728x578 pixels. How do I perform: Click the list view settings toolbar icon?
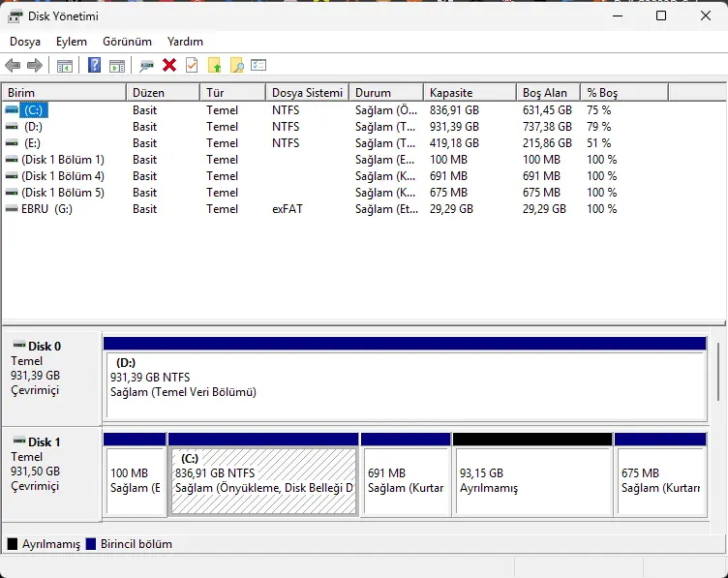click(258, 65)
